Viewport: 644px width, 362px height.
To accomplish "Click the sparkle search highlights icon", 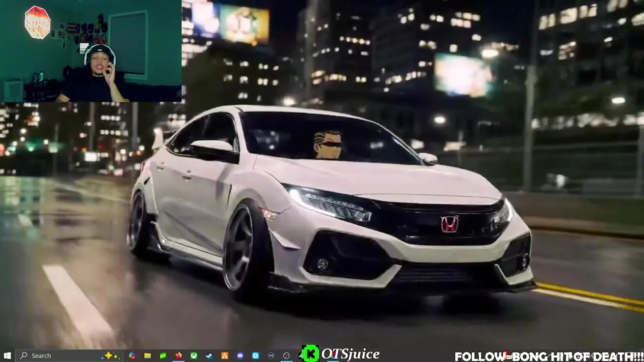I will coord(109,355).
